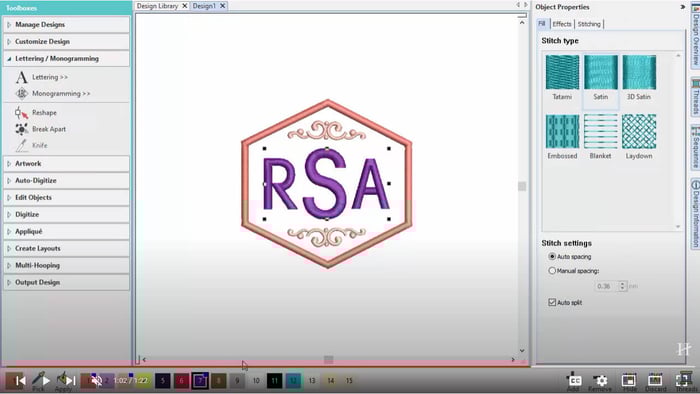Switch to the Design1 tab

[x=204, y=6]
